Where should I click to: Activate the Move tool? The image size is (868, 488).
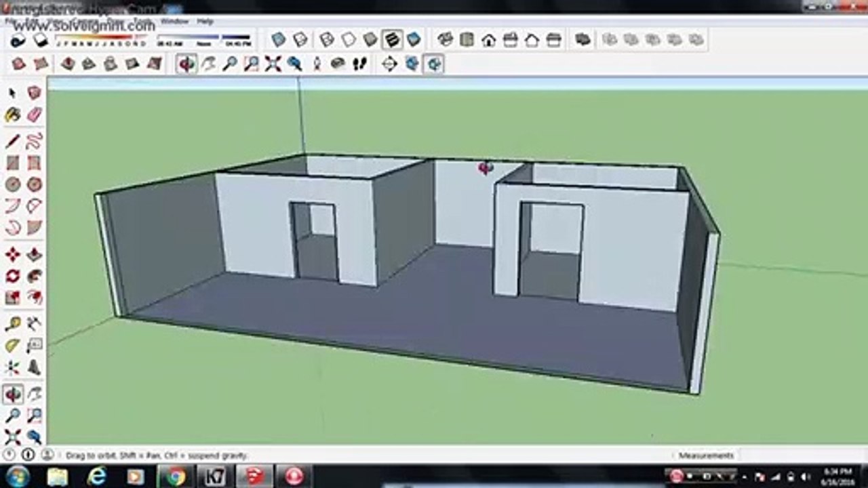coord(13,255)
